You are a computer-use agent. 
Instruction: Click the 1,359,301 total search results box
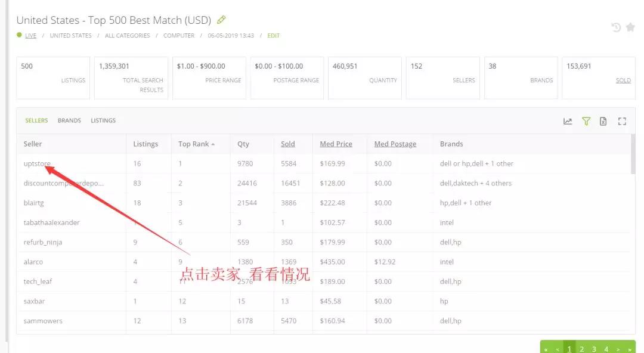tap(131, 78)
